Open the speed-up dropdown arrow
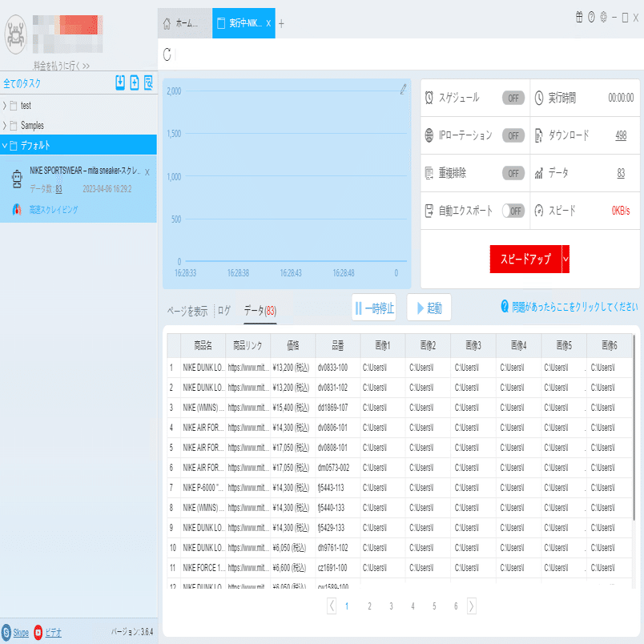This screenshot has width=644, height=644. [566, 260]
